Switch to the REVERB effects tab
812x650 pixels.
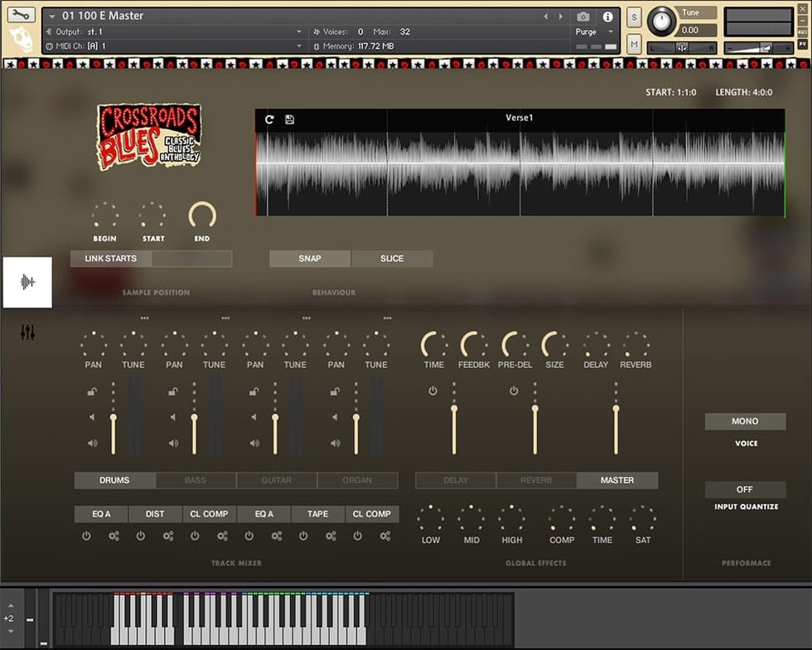click(x=536, y=480)
